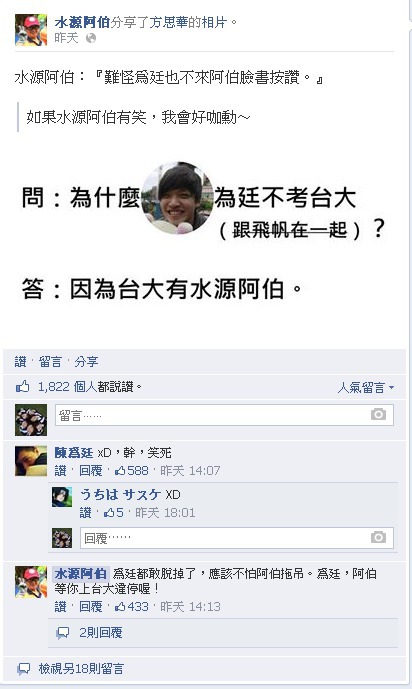Click 分享 to share the post
Image resolution: width=412 pixels, height=689 pixels.
click(x=86, y=362)
